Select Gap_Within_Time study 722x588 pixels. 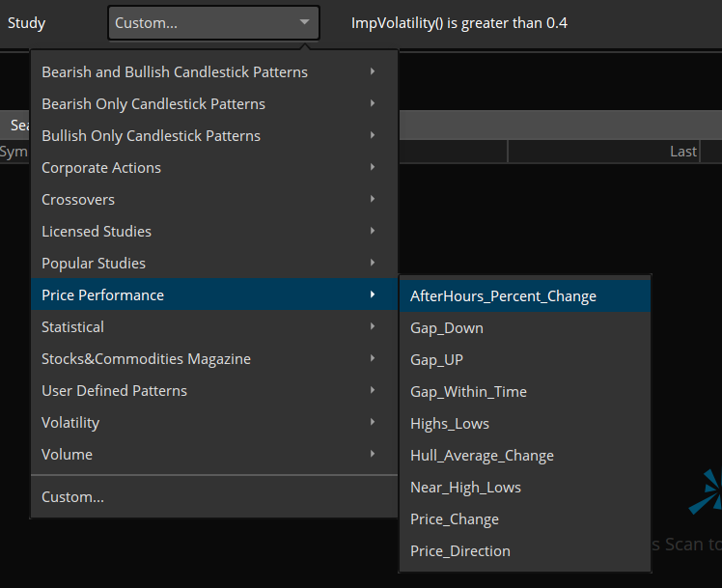(x=525, y=391)
